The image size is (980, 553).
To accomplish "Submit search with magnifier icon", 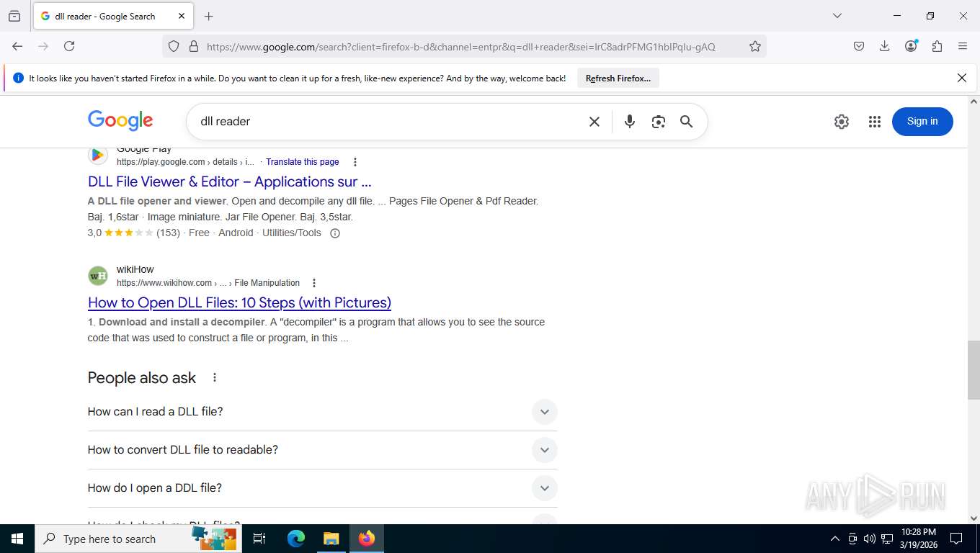I will (x=687, y=122).
